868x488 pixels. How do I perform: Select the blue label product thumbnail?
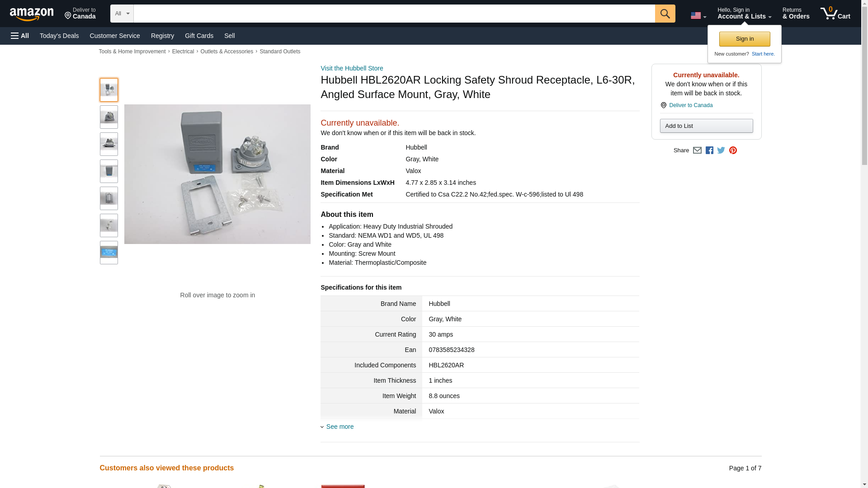[109, 253]
